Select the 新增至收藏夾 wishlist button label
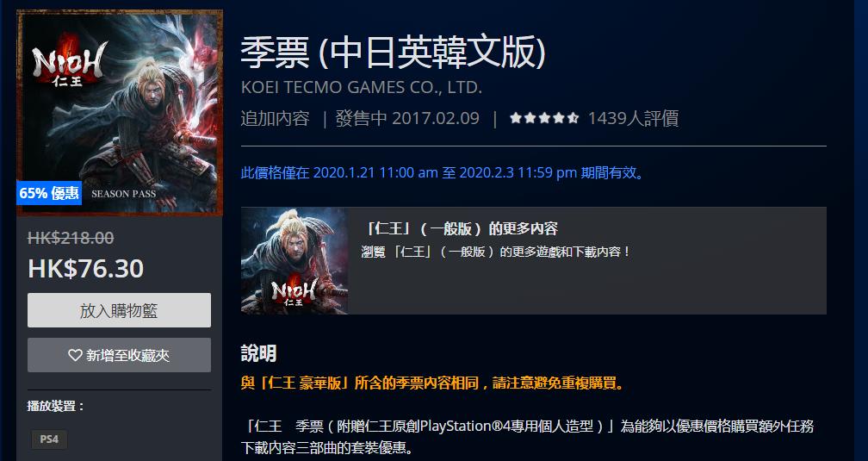This screenshot has width=868, height=461. 127,355
